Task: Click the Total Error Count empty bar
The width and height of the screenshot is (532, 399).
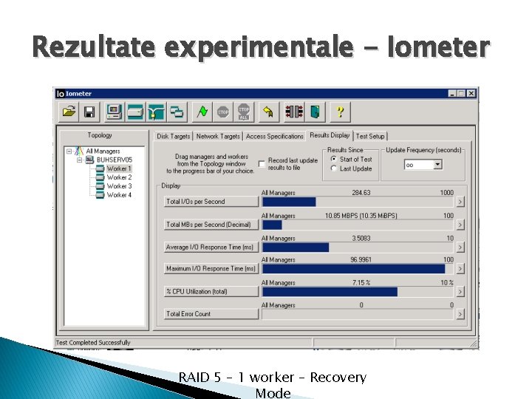Action: [x=358, y=314]
